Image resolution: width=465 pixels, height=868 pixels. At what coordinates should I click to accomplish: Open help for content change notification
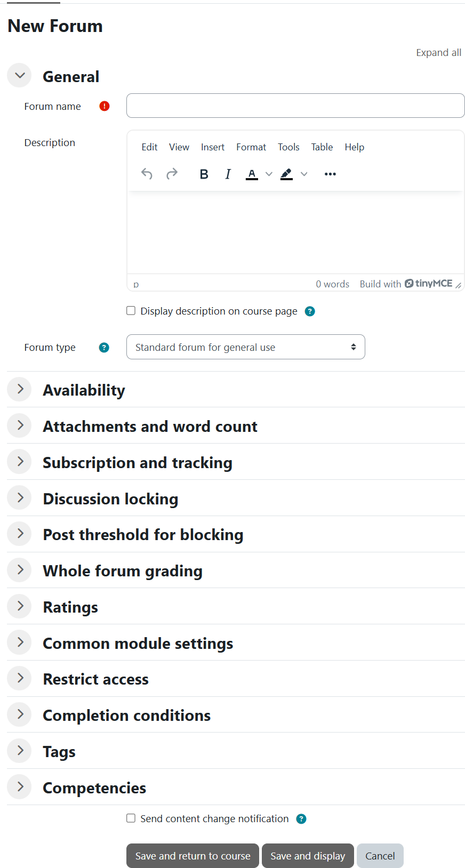tap(301, 819)
